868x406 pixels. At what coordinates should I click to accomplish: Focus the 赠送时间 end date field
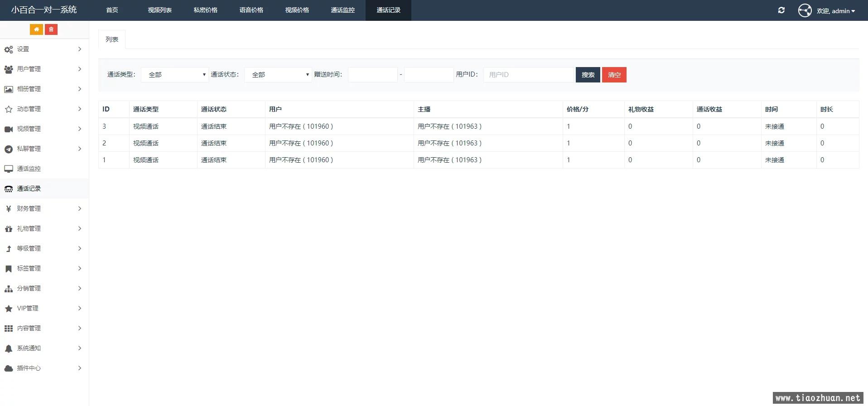point(429,75)
